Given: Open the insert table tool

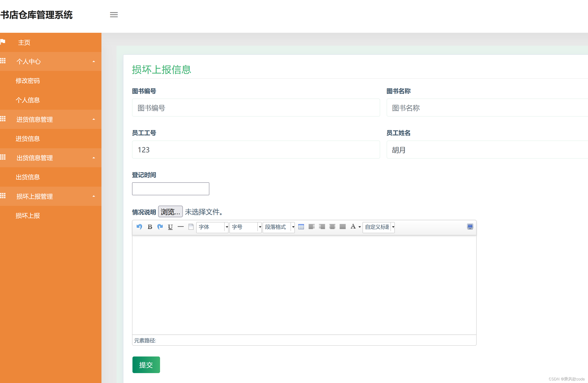Looking at the screenshot, I should click(x=301, y=227).
